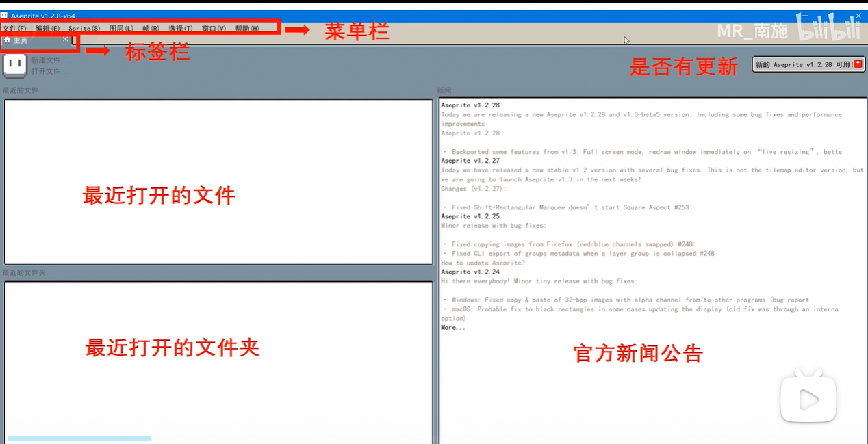
Task: Click the Windows: Fixed copy & paste line
Action: coord(626,300)
